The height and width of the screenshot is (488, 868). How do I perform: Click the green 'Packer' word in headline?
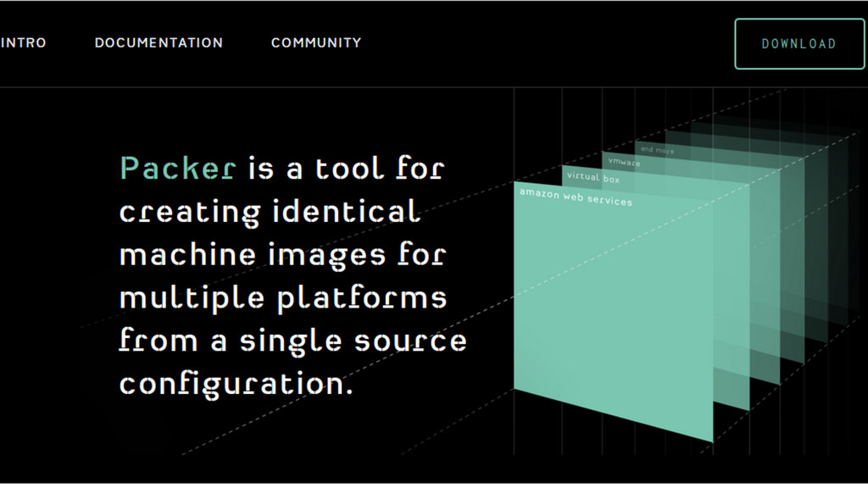pos(178,169)
